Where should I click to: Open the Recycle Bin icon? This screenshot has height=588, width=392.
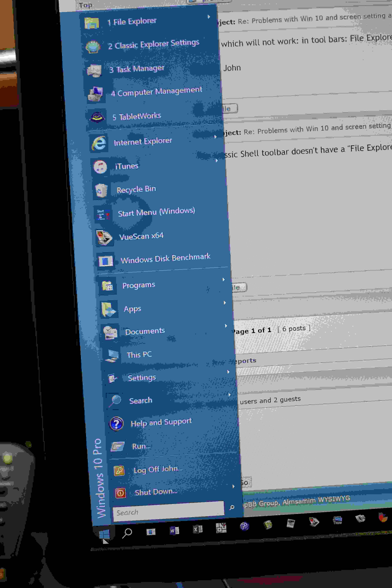[101, 191]
